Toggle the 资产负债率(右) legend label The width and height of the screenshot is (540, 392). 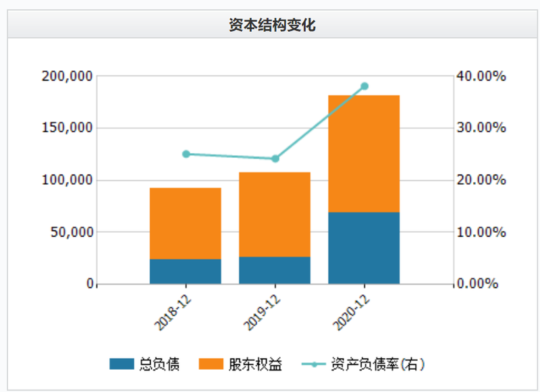point(378,364)
